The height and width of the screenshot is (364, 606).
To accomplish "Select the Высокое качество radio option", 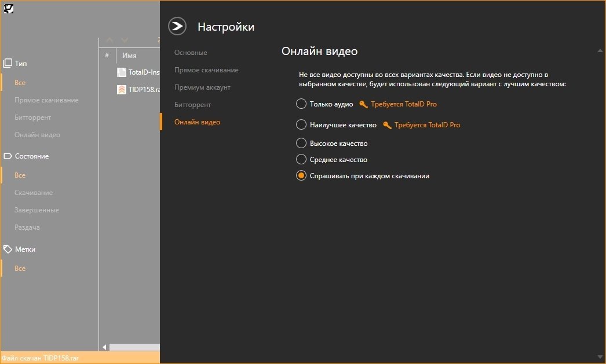I will click(301, 143).
